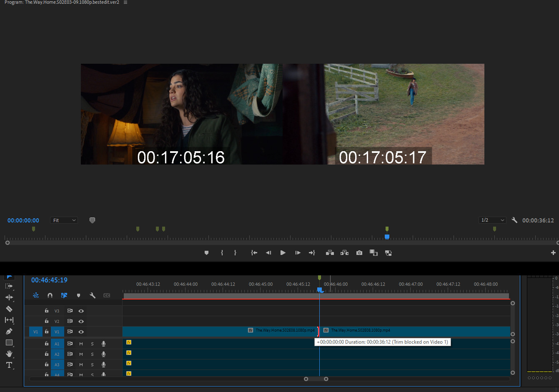Step back one frame
The height and width of the screenshot is (392, 559).
click(268, 253)
